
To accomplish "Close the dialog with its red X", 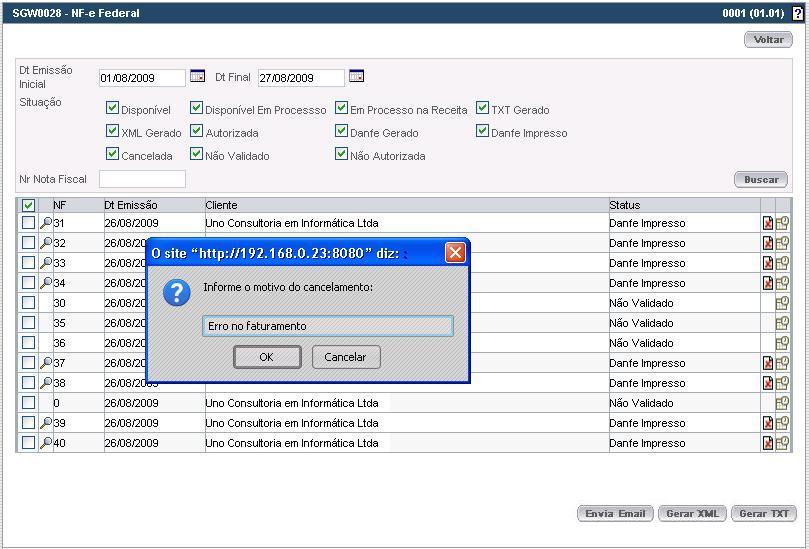I will pyautogui.click(x=455, y=253).
